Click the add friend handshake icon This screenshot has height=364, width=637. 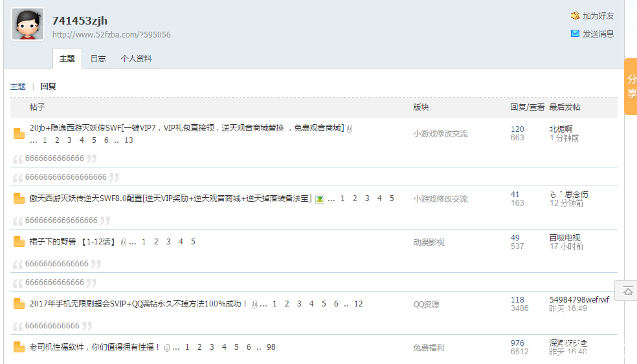(x=575, y=16)
